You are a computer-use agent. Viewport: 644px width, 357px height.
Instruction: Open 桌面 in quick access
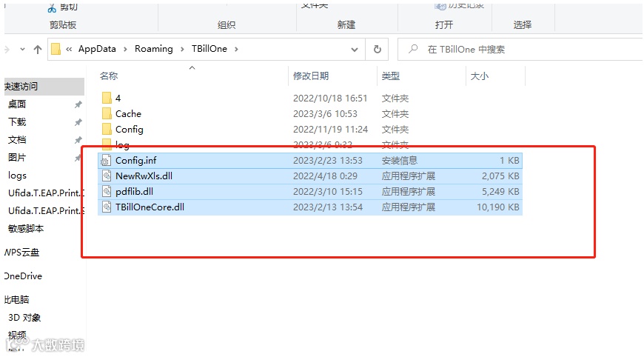(x=17, y=104)
